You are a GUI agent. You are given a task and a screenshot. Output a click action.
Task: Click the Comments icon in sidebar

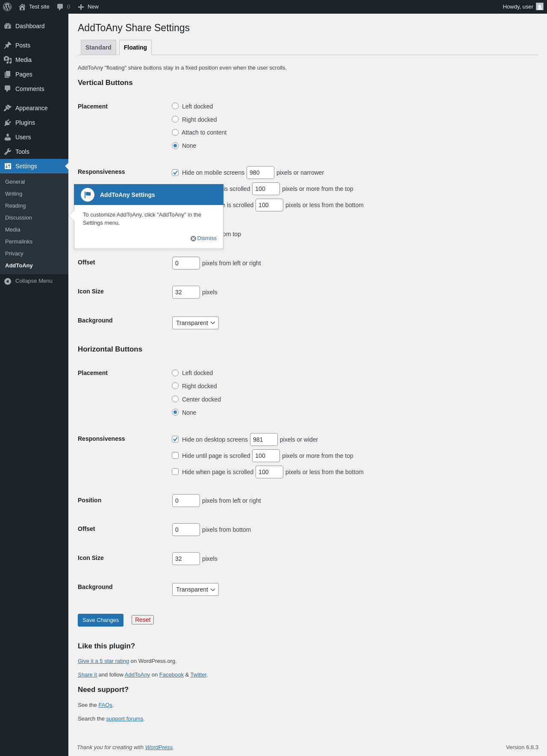click(x=8, y=89)
